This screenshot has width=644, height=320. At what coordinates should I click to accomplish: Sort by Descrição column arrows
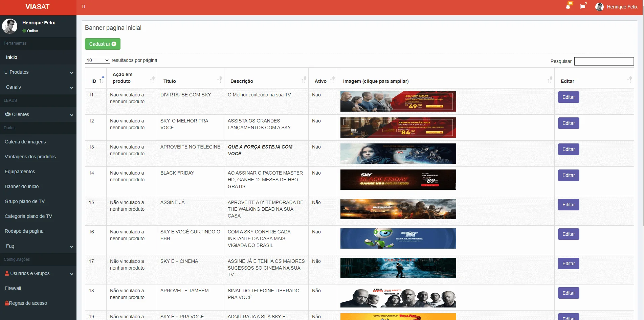point(304,79)
